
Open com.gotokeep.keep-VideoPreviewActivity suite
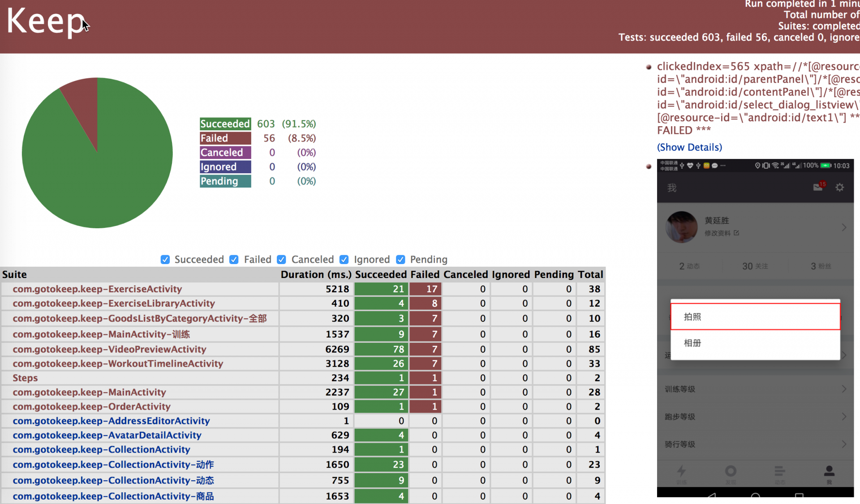pos(109,349)
